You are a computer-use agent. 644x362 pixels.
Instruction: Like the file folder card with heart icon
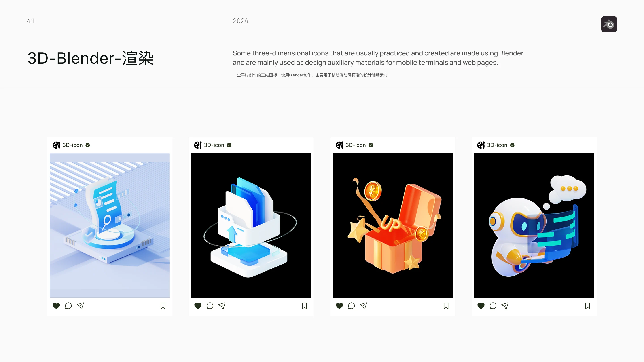(x=198, y=306)
